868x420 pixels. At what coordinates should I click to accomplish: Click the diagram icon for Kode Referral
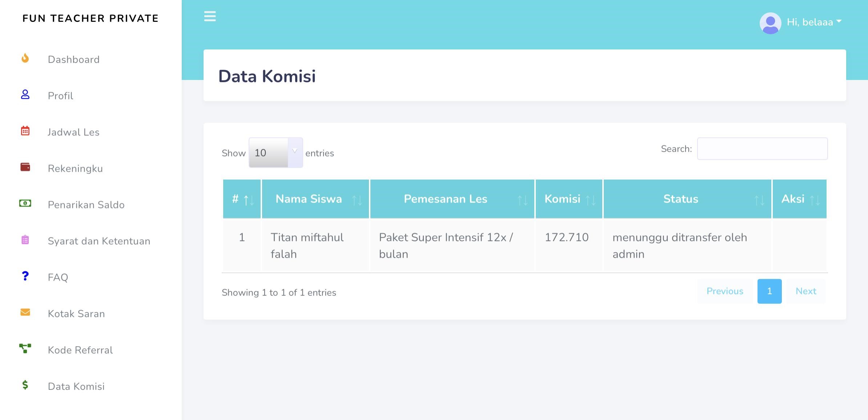(x=25, y=348)
